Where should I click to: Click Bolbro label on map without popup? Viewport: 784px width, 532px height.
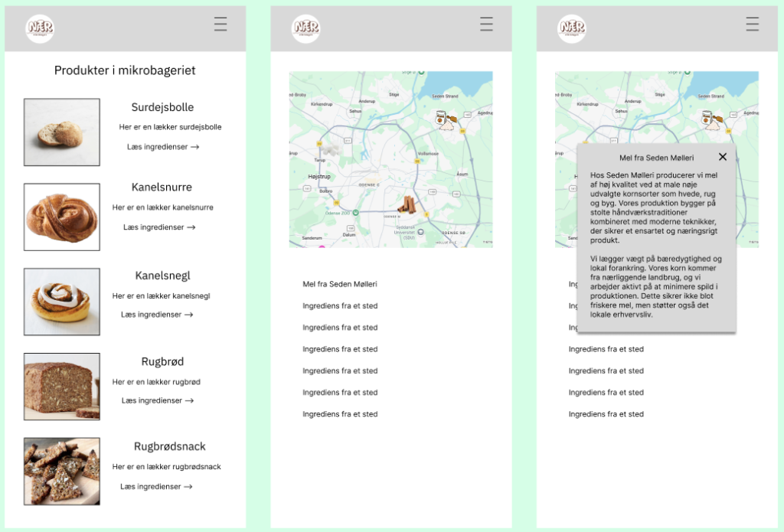point(325,191)
